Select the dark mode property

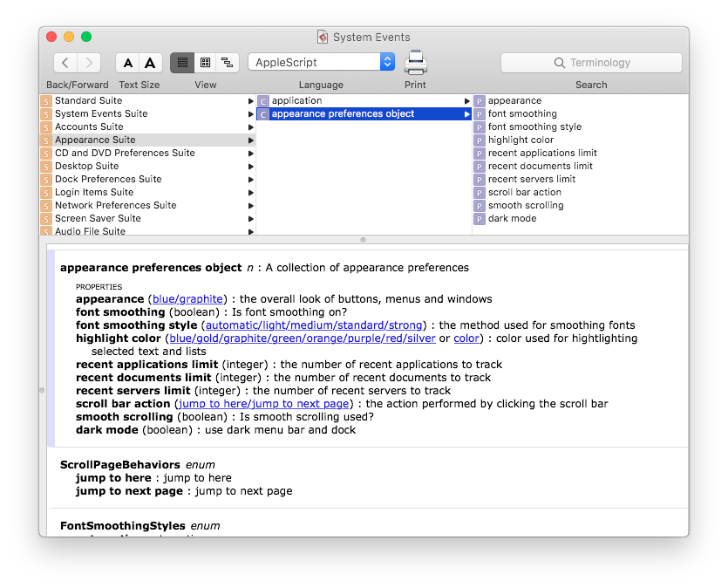581,218
